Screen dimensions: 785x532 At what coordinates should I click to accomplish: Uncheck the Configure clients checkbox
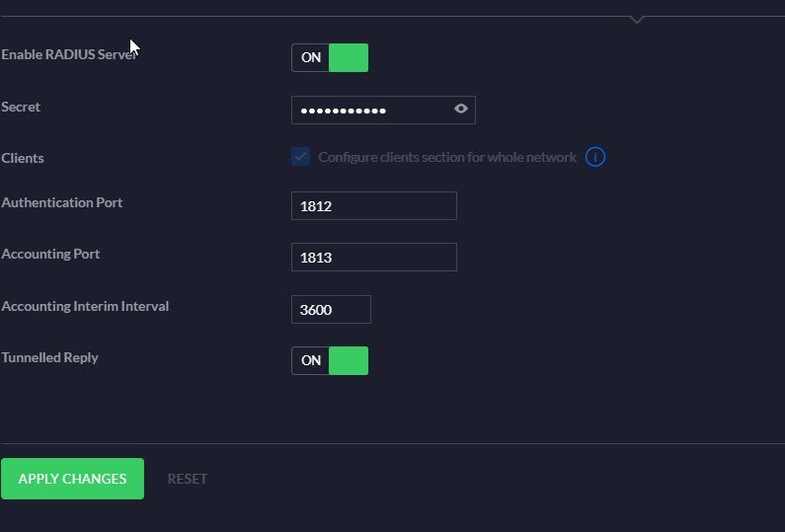point(300,157)
